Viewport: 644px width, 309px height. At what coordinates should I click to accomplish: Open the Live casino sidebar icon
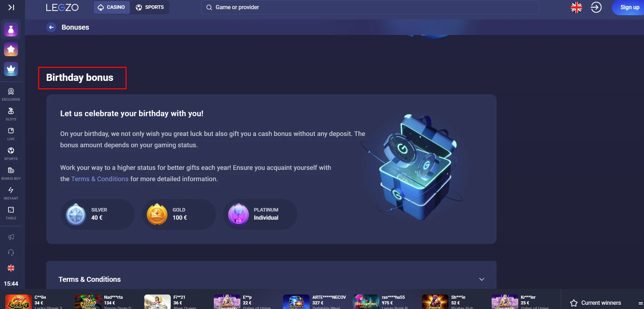[11, 134]
